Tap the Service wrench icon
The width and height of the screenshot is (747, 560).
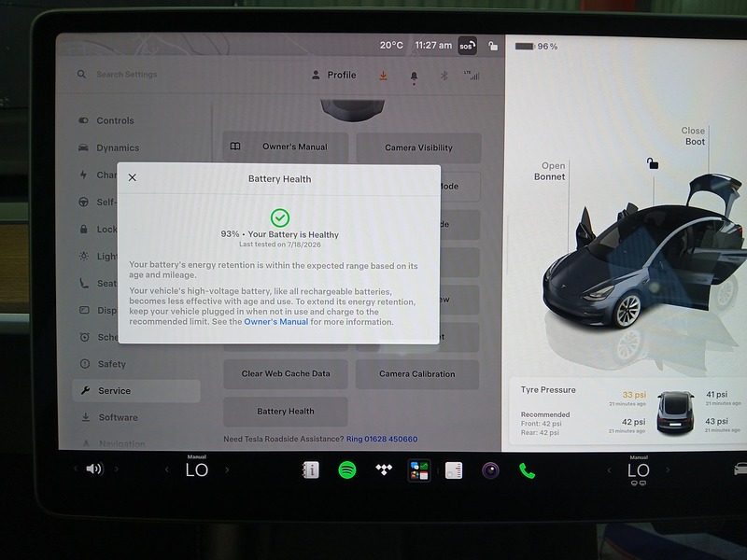click(x=86, y=390)
